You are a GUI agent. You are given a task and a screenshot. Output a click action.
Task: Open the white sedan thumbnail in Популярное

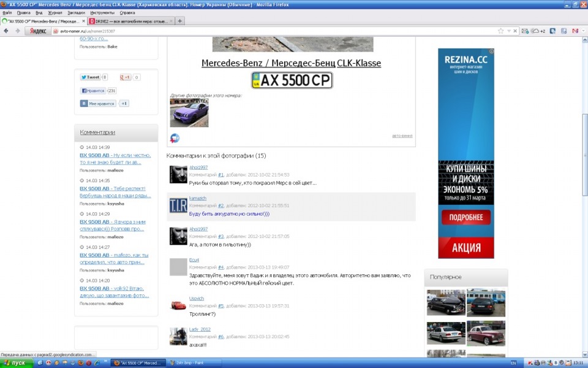[446, 332]
